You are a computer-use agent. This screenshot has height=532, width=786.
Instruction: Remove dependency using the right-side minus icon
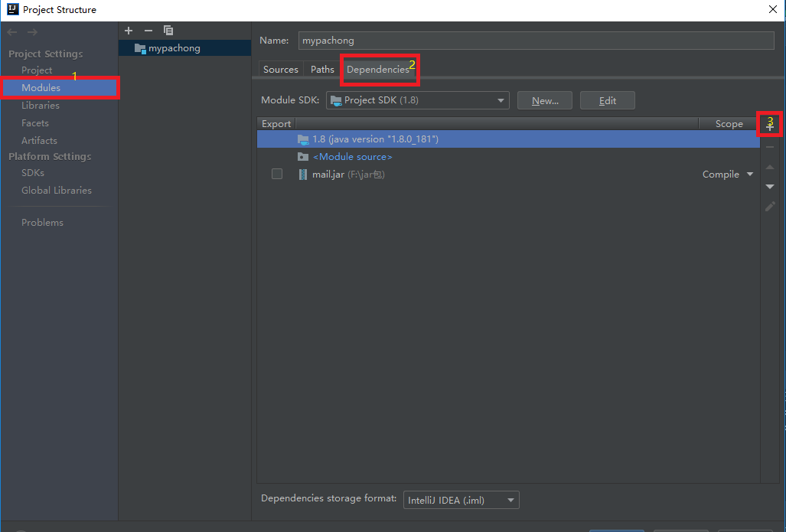pos(770,147)
